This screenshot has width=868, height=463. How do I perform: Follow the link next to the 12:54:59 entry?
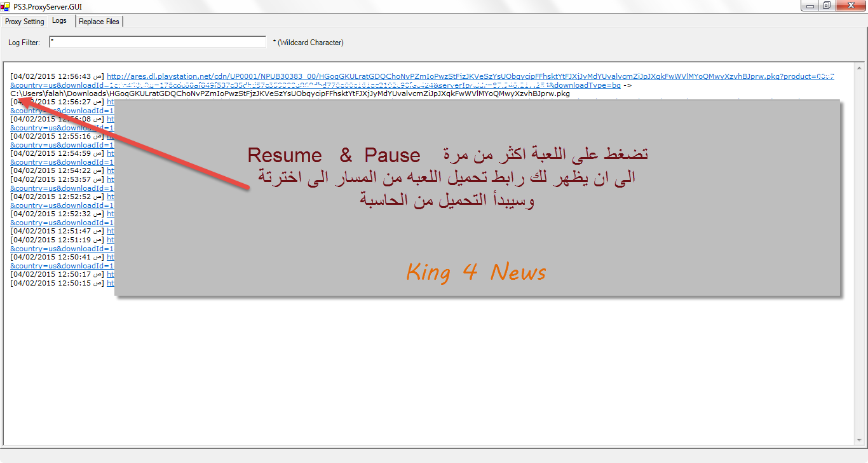(110, 153)
